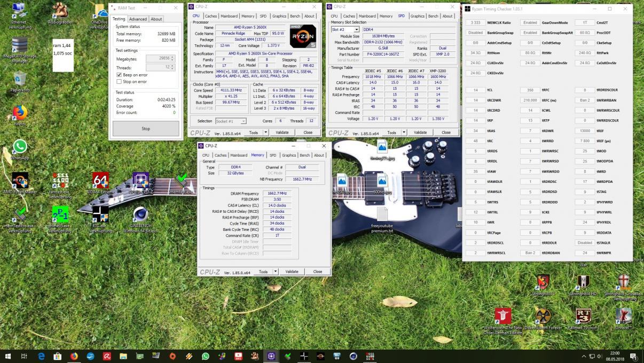Open the OneDrive desktop shortcut

[x=100, y=16]
